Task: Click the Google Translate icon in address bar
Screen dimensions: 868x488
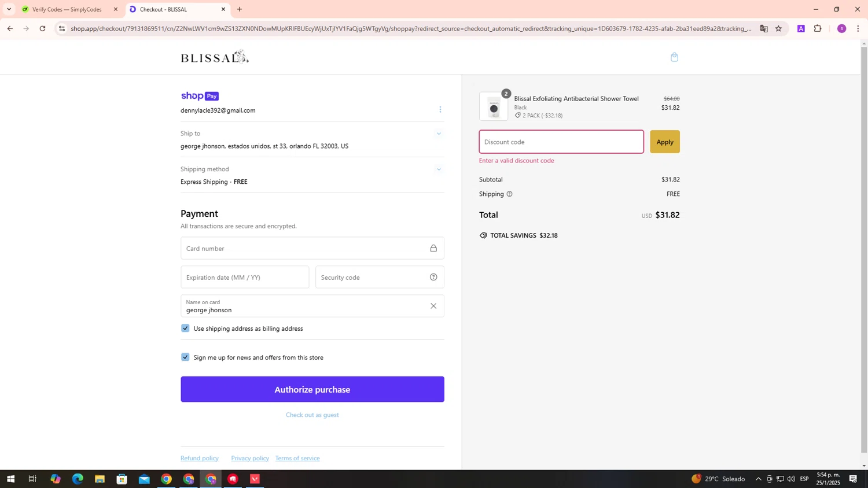Action: 764,28
